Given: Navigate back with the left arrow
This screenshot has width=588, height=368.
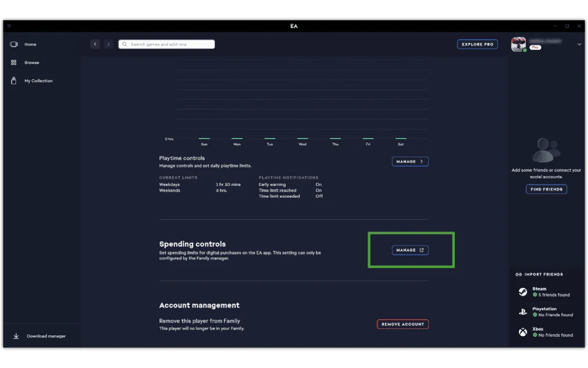Looking at the screenshot, I should pos(95,44).
